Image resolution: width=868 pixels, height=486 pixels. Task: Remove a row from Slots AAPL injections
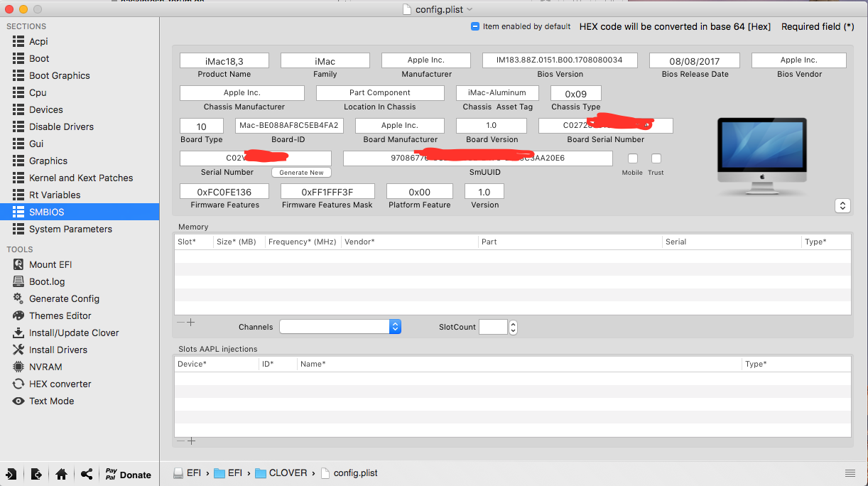(x=180, y=441)
